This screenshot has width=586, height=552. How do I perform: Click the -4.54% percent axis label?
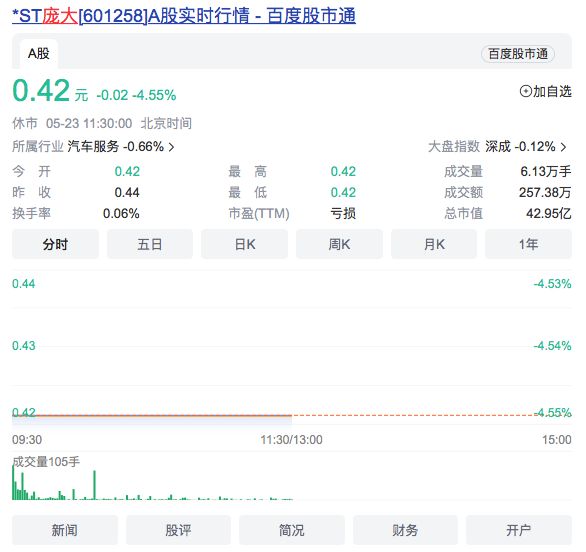point(552,346)
